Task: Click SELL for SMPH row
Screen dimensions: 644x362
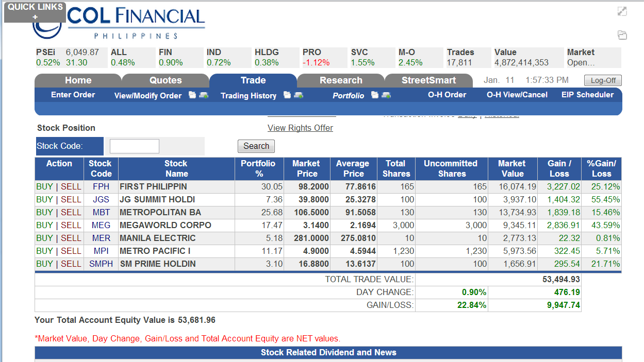Action: (x=71, y=264)
